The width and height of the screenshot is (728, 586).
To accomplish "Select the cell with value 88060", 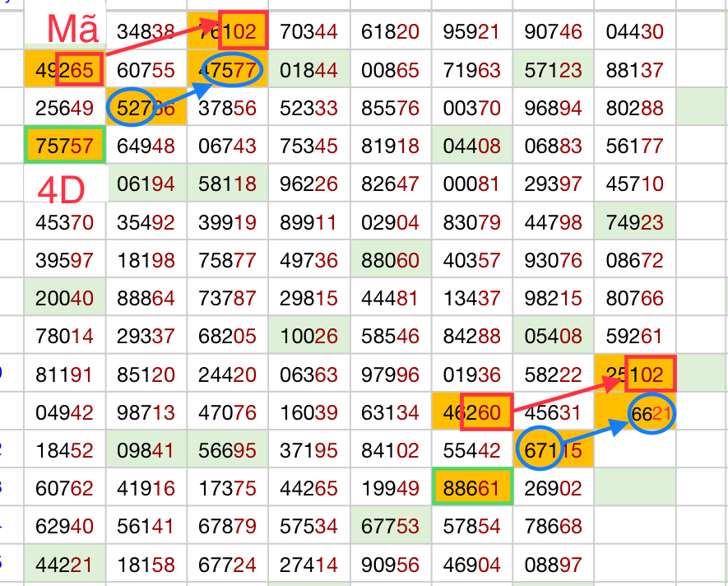I will coord(391,261).
